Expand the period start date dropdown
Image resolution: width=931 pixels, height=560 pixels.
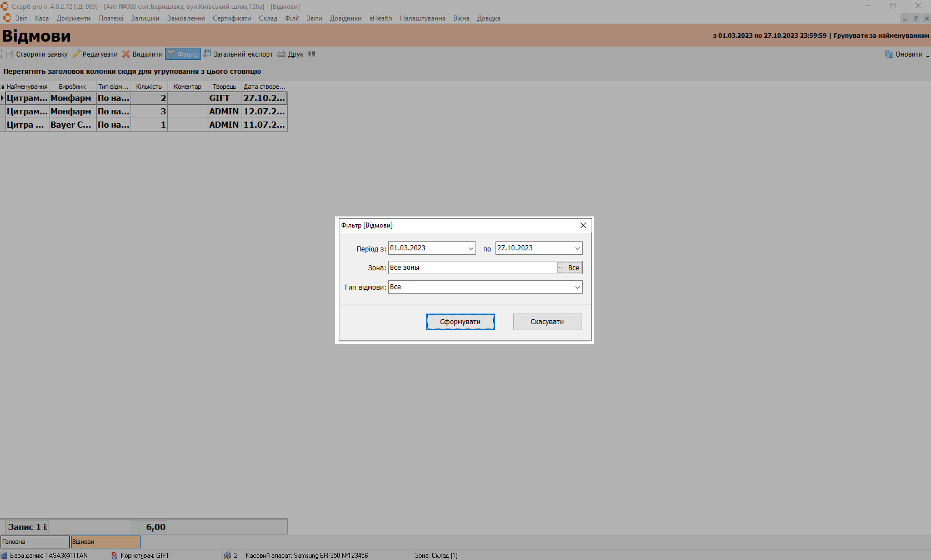pos(470,249)
